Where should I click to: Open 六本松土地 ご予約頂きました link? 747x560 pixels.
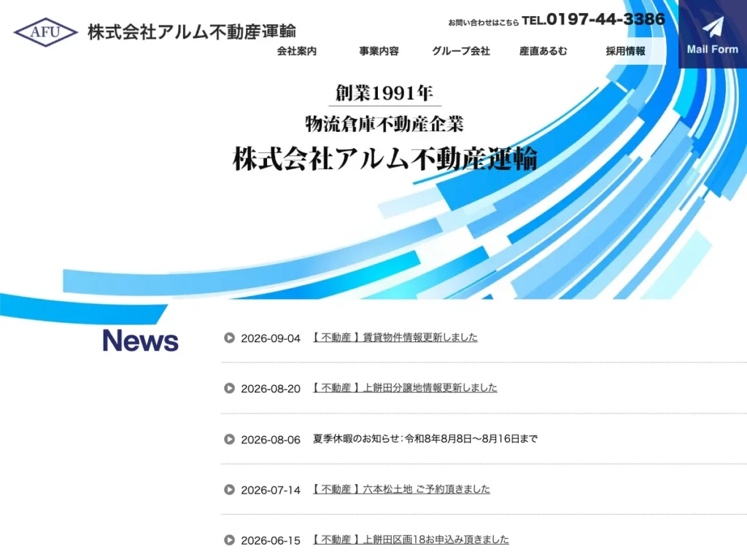tap(401, 489)
